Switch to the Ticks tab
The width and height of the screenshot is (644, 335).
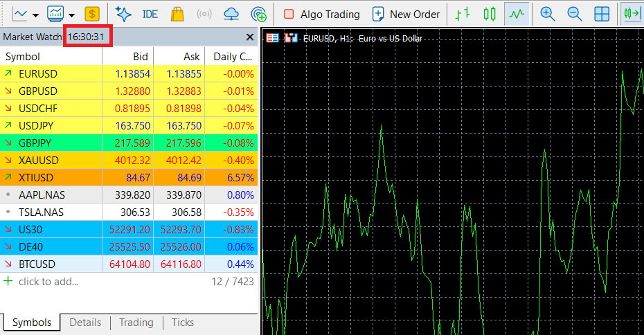tap(183, 323)
